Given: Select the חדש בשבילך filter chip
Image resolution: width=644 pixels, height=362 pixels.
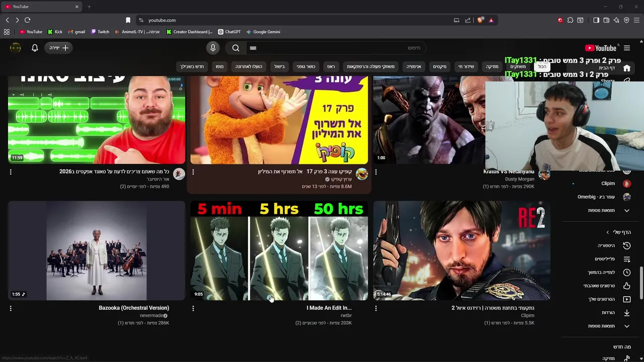Looking at the screenshot, I should [x=192, y=66].
